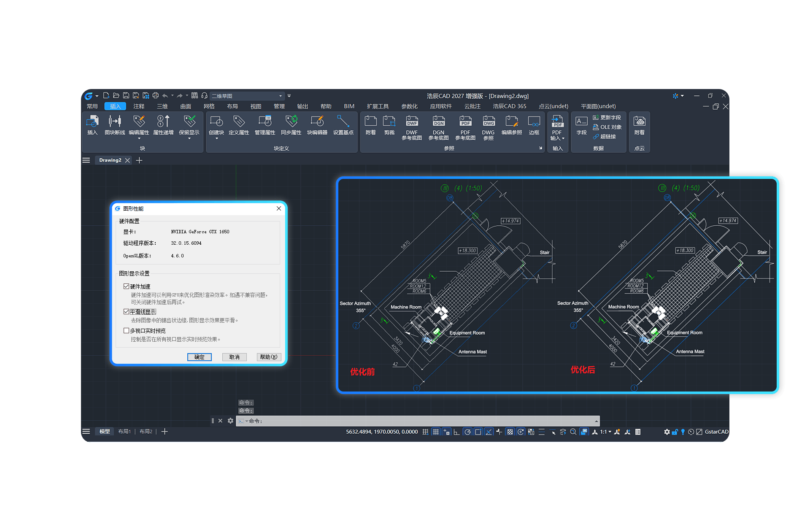Image resolution: width=810 pixels, height=532 pixels.
Task: Click the DWG 参照 reference icon
Action: 489,128
